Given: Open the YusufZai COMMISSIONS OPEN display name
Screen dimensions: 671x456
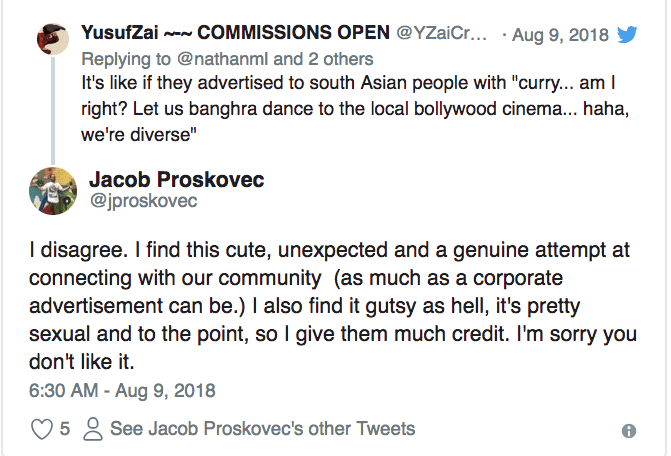Looking at the screenshot, I should click(237, 34).
